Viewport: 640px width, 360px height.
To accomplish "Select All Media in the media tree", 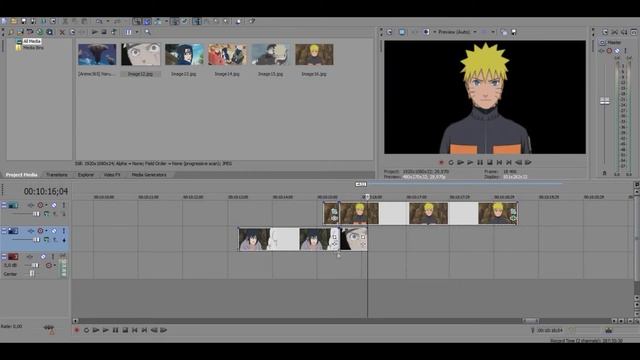I will [31, 41].
